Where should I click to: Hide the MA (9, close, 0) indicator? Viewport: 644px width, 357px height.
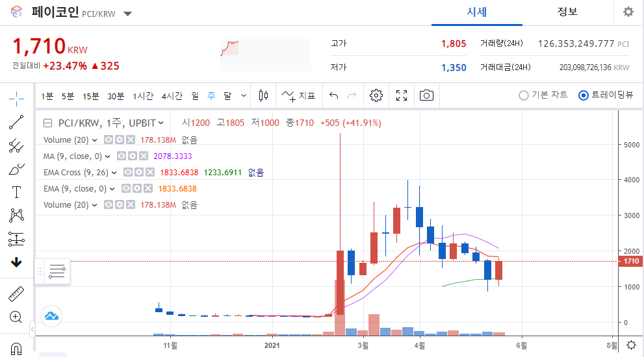coord(121,156)
